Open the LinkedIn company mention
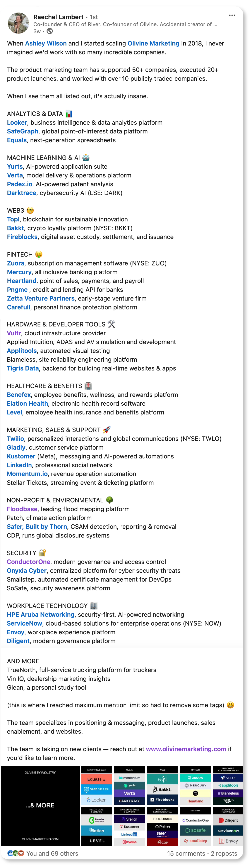250x868 pixels. (x=19, y=465)
